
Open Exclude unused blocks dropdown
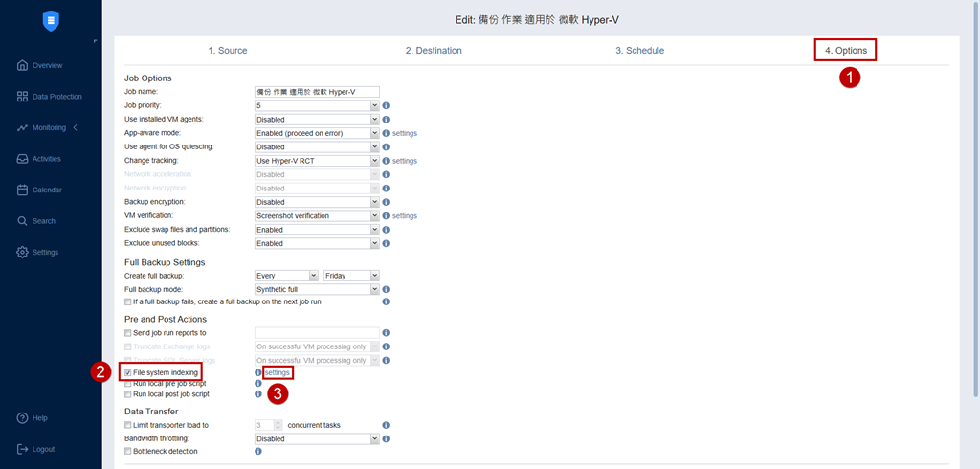(317, 243)
